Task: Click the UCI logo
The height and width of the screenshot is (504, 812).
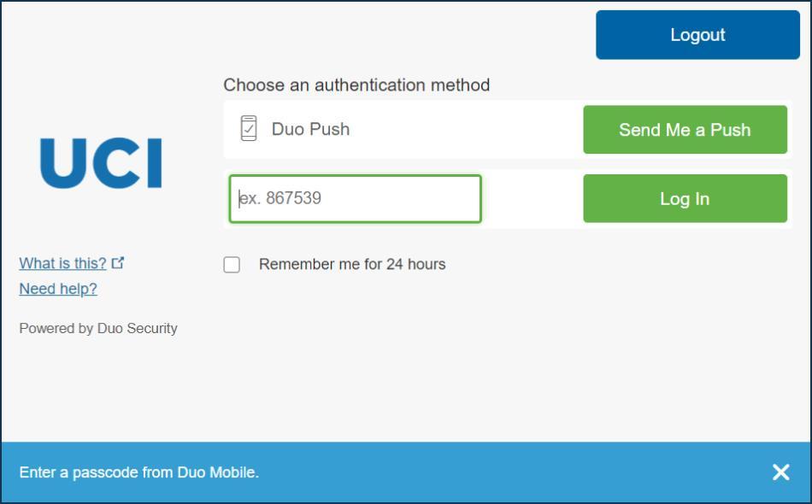Action: coord(101,163)
